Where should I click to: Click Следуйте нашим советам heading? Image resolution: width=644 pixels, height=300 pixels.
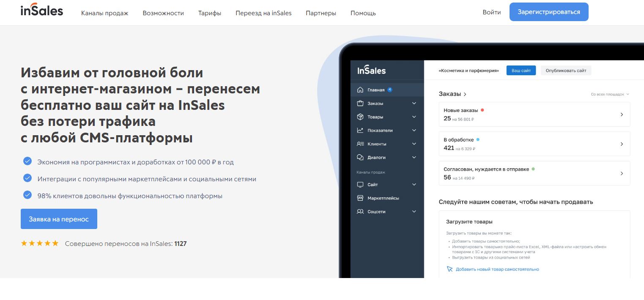coord(516,202)
